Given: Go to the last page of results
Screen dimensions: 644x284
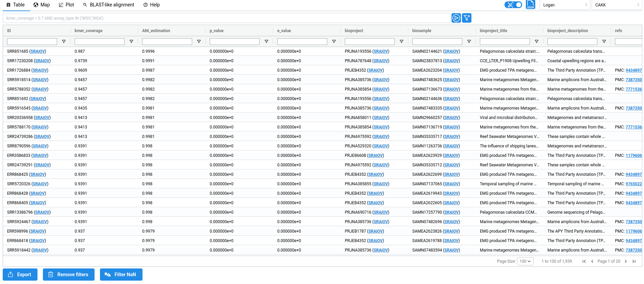Looking at the screenshot, I should (x=634, y=261).
